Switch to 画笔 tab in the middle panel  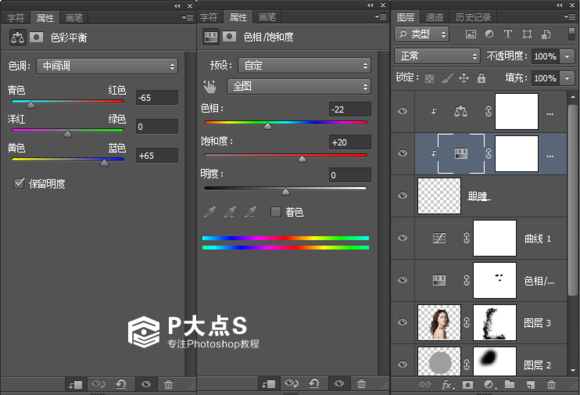coord(267,17)
